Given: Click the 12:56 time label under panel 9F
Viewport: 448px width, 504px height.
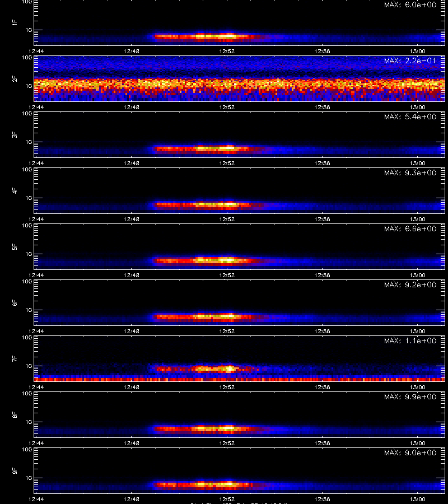Looking at the screenshot, I should pyautogui.click(x=322, y=499).
